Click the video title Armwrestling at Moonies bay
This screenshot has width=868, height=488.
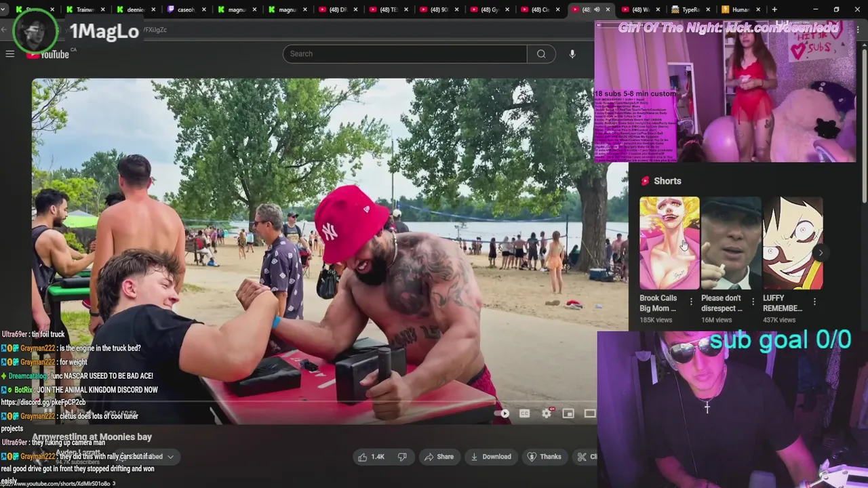(92, 437)
